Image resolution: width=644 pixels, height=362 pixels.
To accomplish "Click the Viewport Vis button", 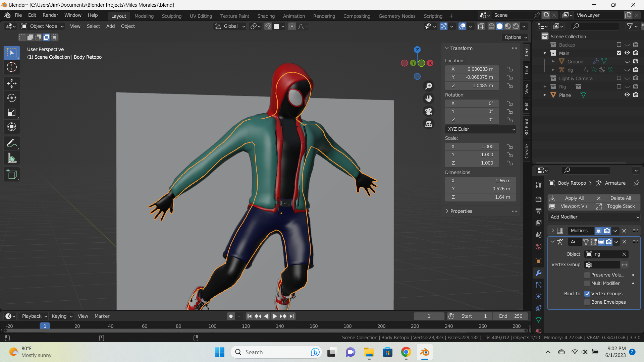I will (571, 206).
